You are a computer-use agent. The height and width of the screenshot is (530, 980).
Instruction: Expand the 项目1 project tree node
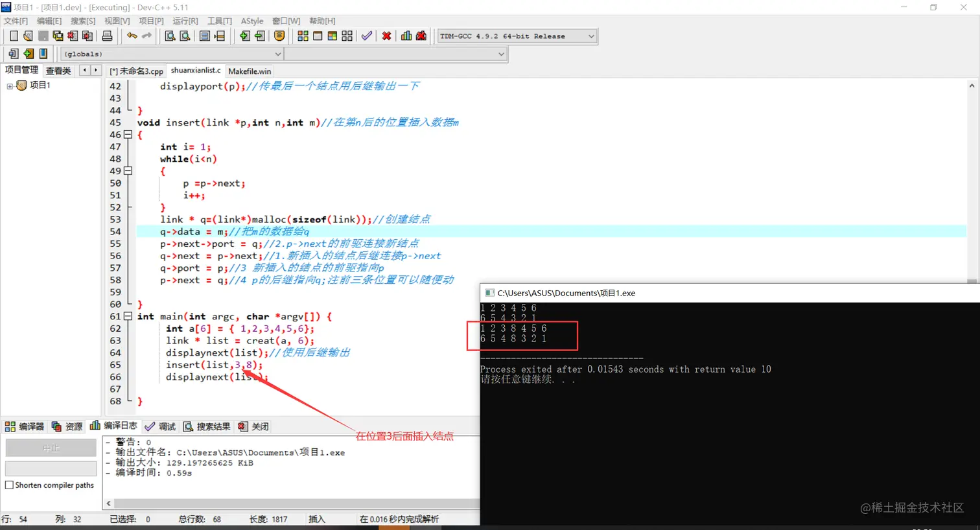point(10,86)
